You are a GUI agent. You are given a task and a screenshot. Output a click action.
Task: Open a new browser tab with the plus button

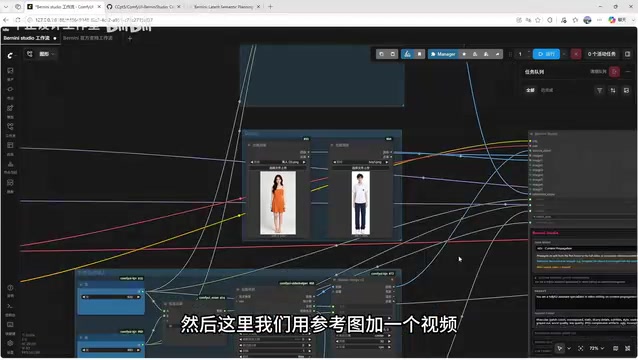270,7
